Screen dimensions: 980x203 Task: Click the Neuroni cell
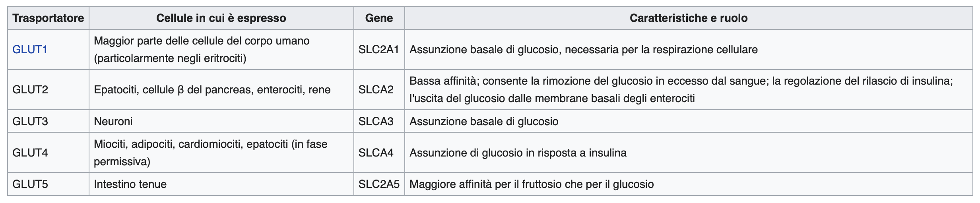pyautogui.click(x=113, y=121)
